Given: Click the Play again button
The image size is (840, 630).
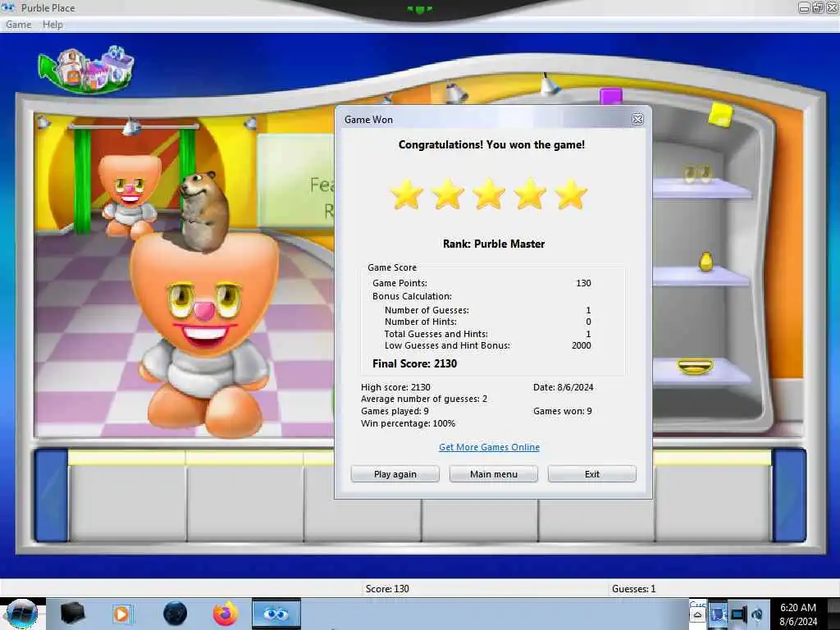Looking at the screenshot, I should point(395,474).
